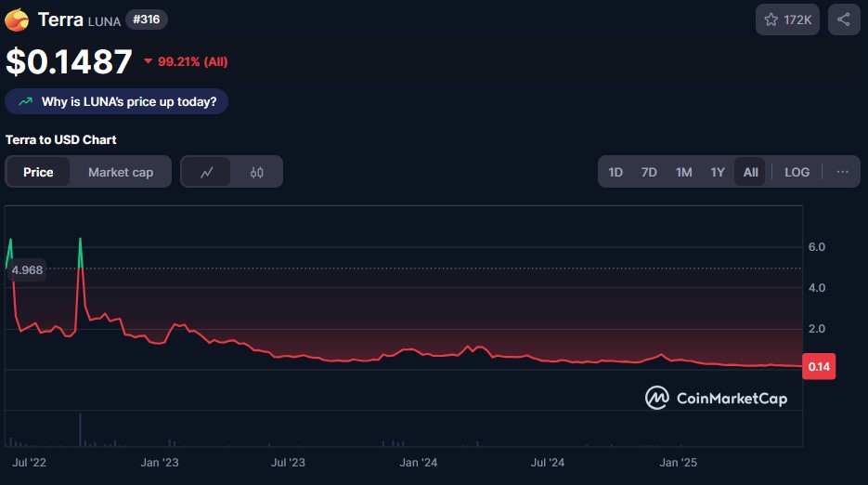This screenshot has height=485, width=868.
Task: Select the Market cap tab
Action: [x=121, y=173]
